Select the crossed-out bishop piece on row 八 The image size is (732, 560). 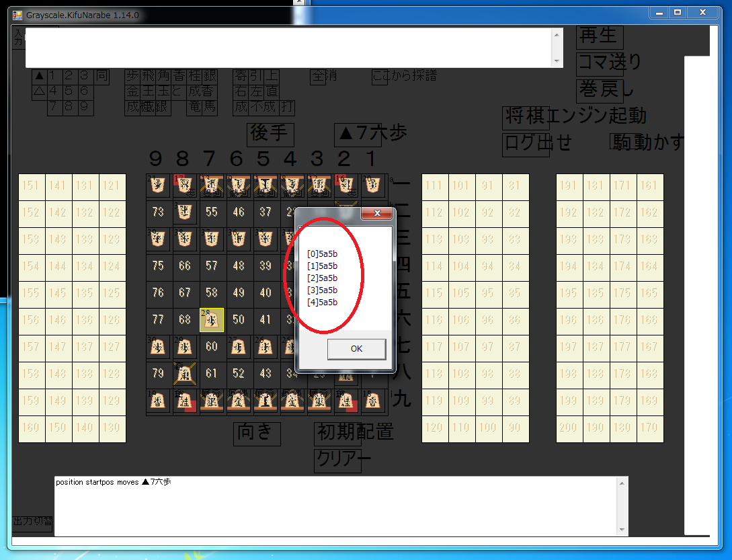pos(185,374)
